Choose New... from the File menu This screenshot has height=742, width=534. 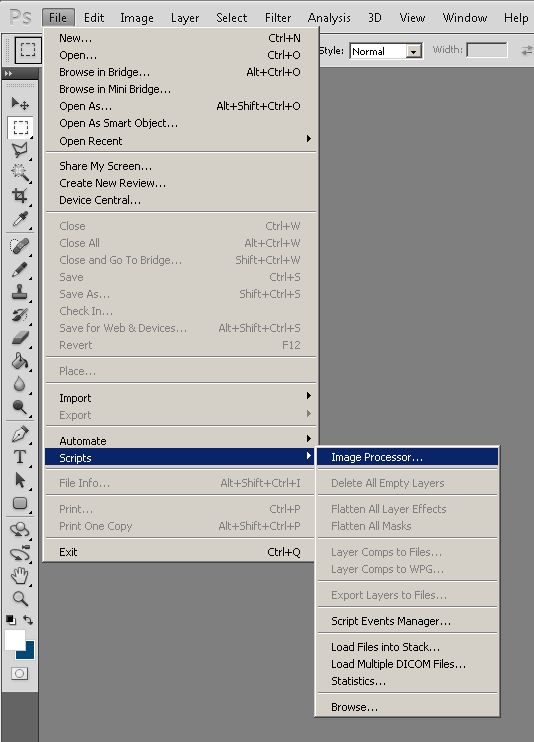(181, 38)
